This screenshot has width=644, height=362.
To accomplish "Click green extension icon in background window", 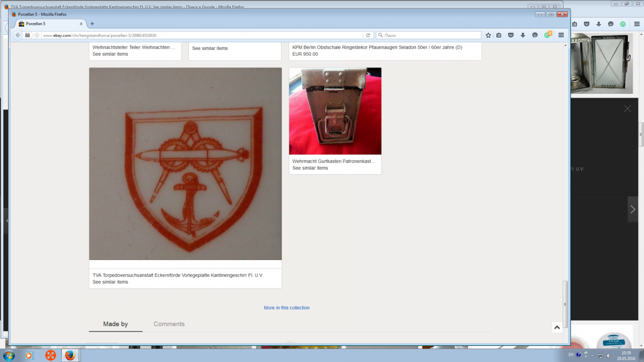I will [x=623, y=24].
